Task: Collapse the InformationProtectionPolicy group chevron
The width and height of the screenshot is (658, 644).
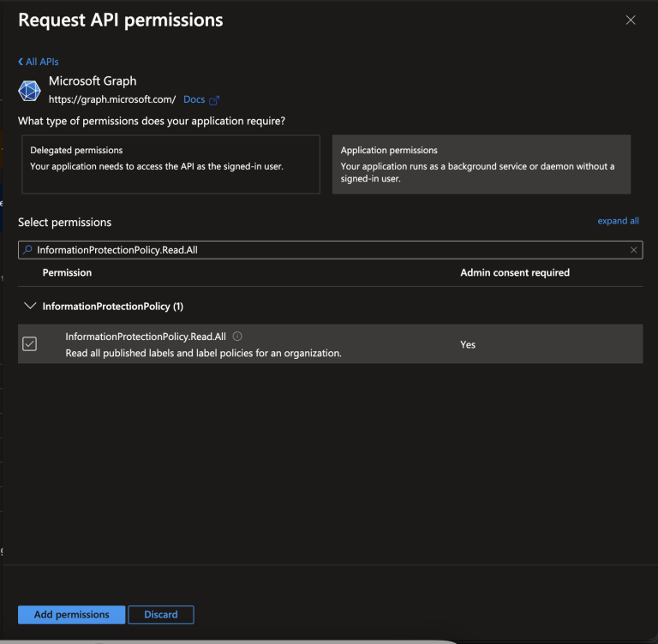Action: 30,306
